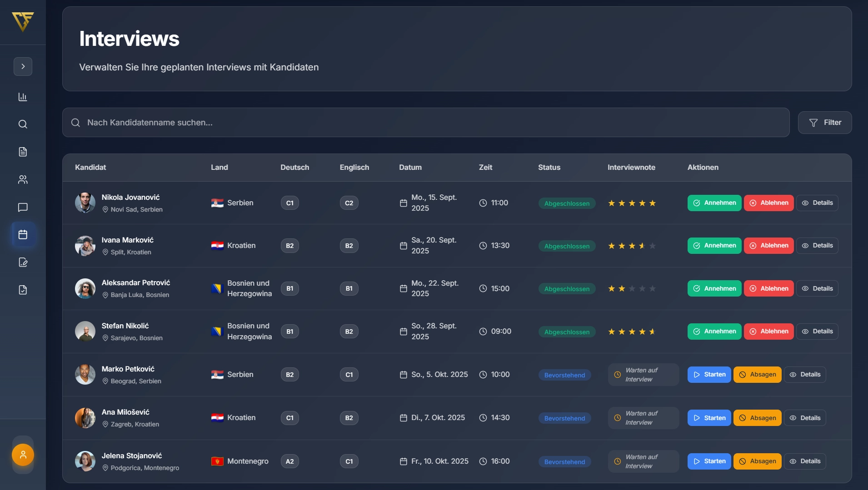Open Jelena Stojanović's profile photo
This screenshot has width=868, height=490.
(85, 461)
